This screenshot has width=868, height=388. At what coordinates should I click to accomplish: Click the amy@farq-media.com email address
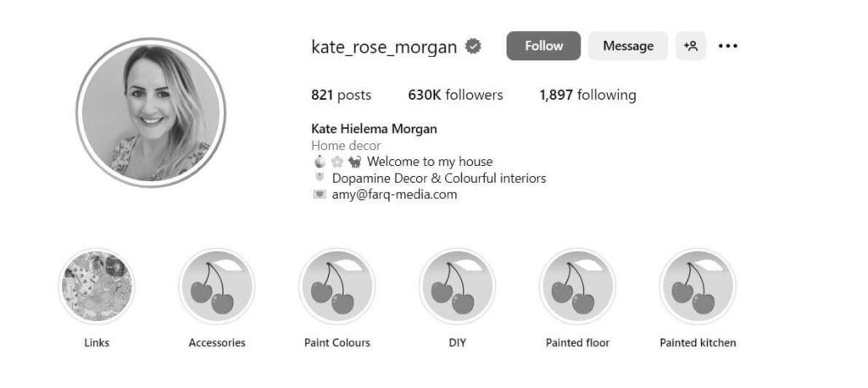(395, 195)
